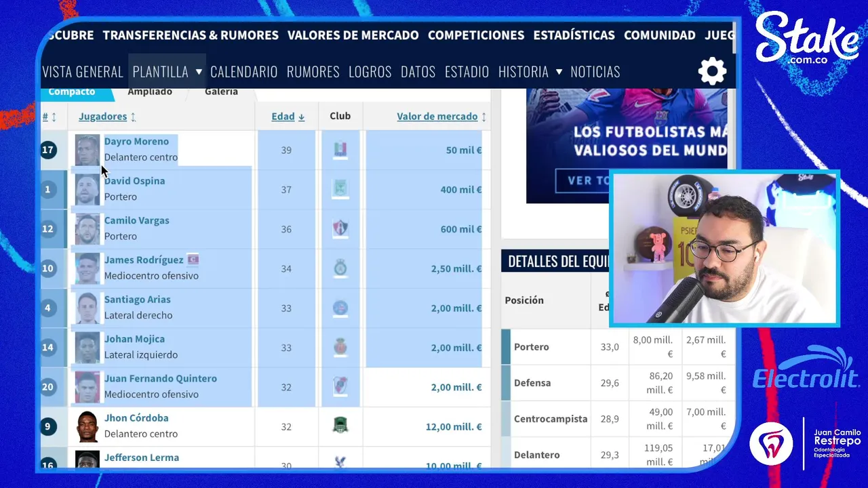Sort table by shirt number column
The height and width of the screenshot is (488, 868).
tap(50, 117)
